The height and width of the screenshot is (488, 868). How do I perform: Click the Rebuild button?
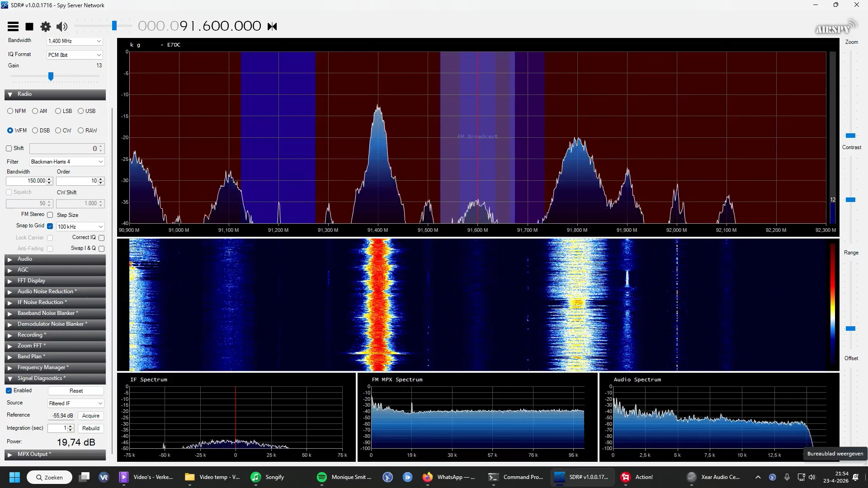(91, 428)
